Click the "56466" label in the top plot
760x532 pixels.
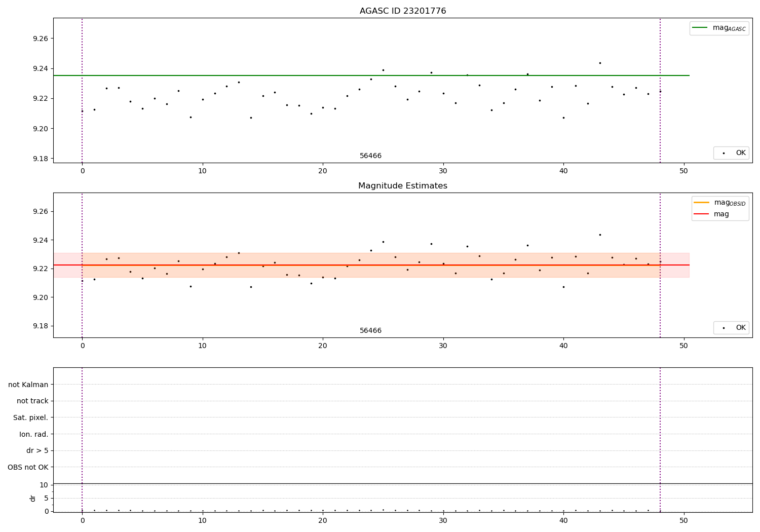(370, 156)
